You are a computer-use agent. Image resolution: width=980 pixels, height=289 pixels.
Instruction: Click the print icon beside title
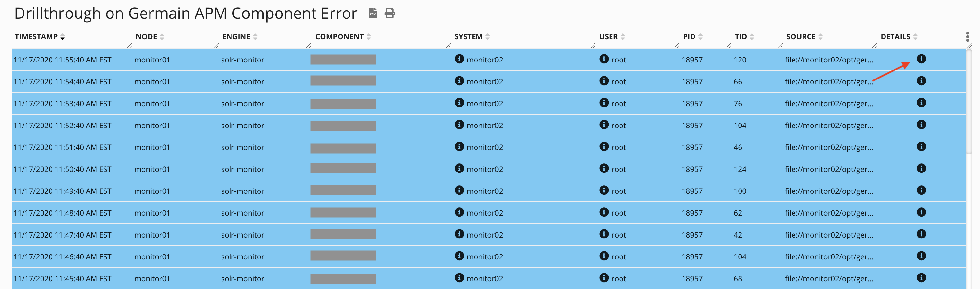tap(389, 13)
